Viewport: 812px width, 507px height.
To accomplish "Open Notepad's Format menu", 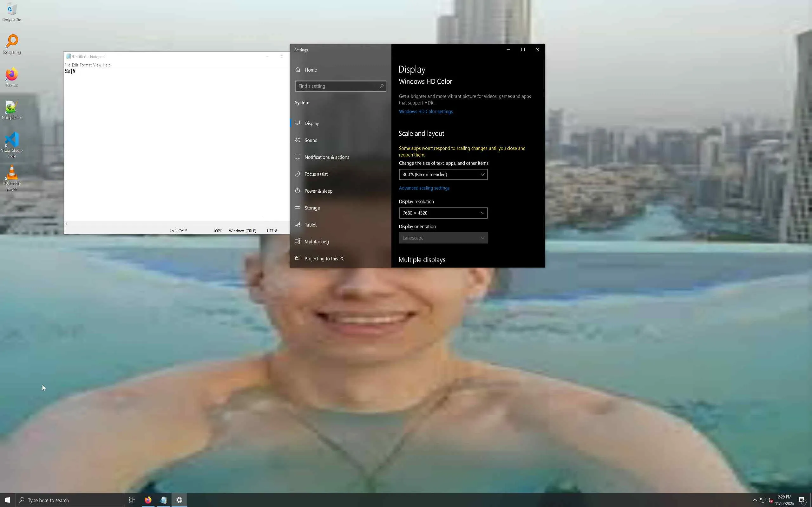I will pos(86,65).
